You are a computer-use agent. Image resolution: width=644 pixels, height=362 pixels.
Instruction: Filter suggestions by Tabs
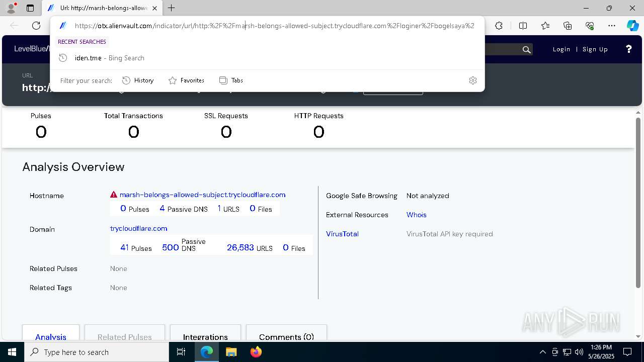pyautogui.click(x=231, y=80)
